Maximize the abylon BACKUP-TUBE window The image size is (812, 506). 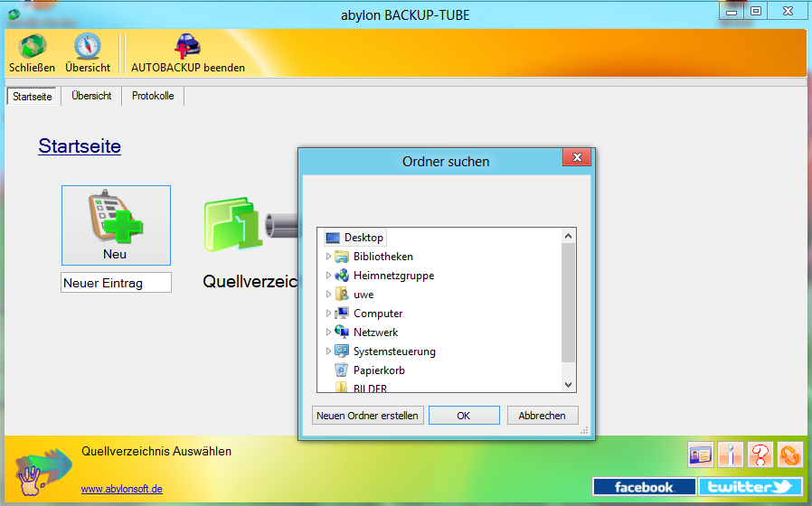[x=756, y=12]
